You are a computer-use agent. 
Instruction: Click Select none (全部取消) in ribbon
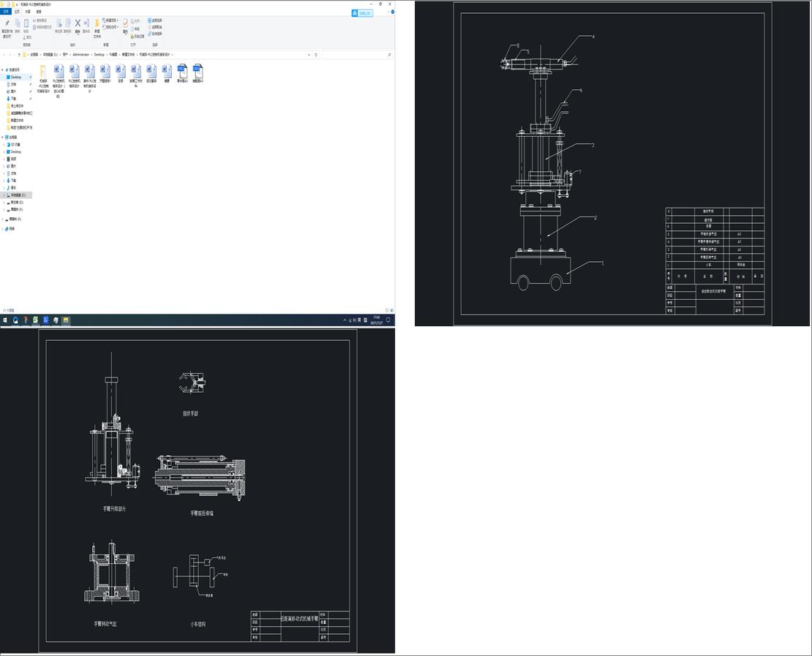(x=155, y=27)
